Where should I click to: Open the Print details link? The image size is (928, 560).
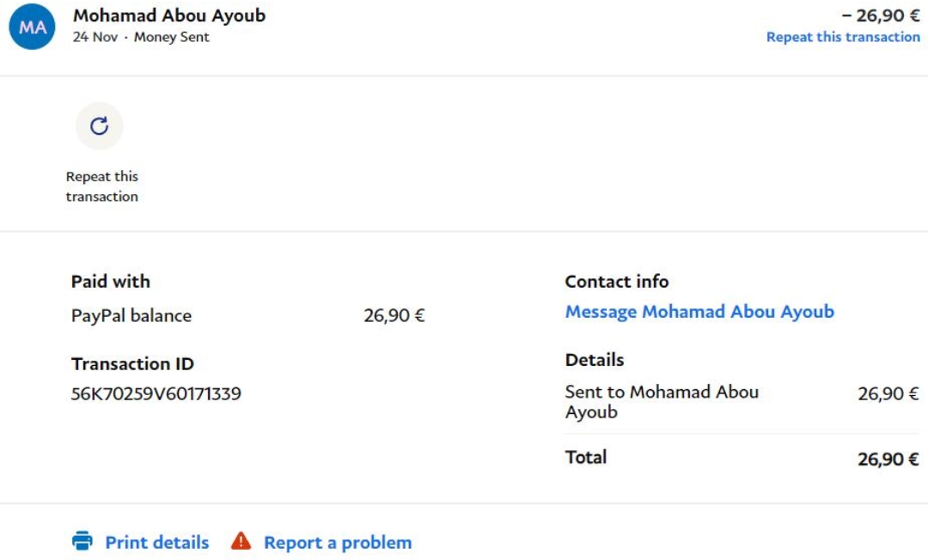156,543
